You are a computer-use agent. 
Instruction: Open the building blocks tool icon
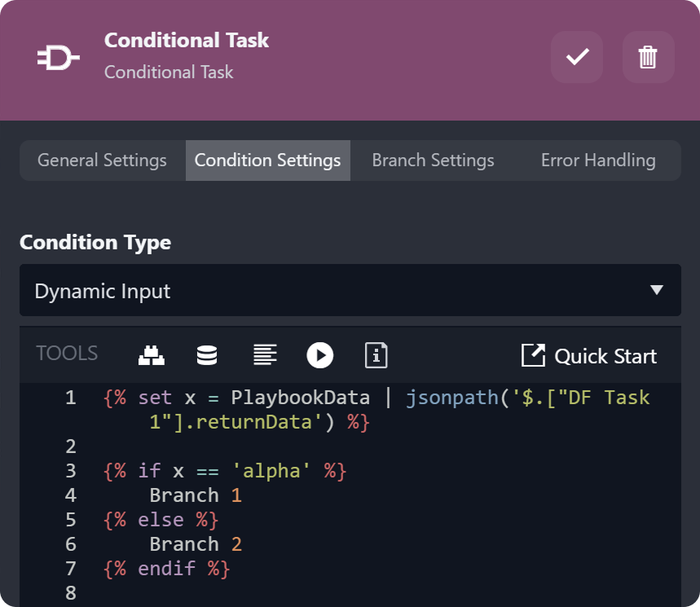point(151,355)
